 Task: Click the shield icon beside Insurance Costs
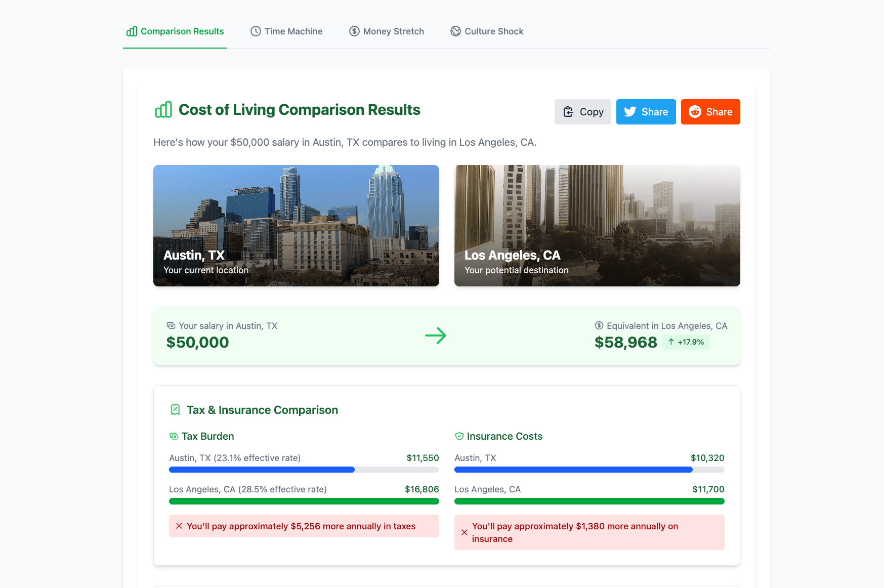tap(459, 436)
